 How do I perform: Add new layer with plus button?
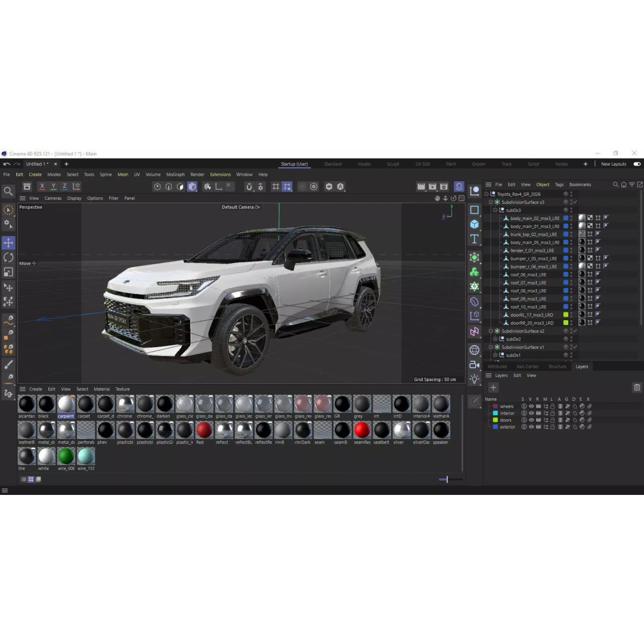[x=493, y=388]
